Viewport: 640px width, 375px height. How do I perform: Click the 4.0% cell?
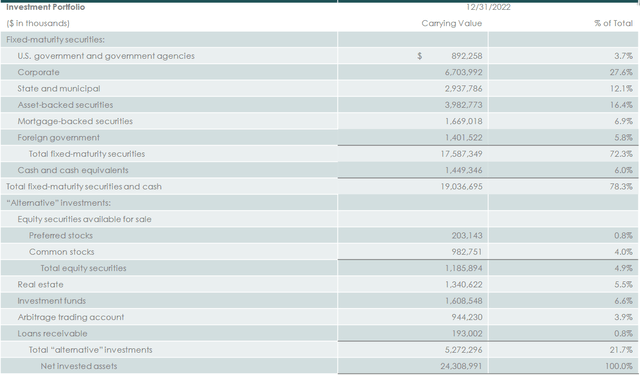click(x=623, y=252)
